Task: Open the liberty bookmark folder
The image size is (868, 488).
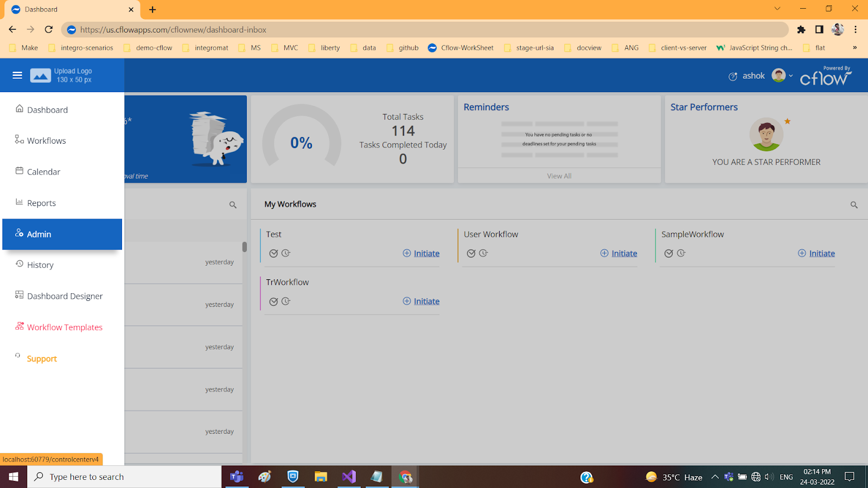Action: pos(324,48)
